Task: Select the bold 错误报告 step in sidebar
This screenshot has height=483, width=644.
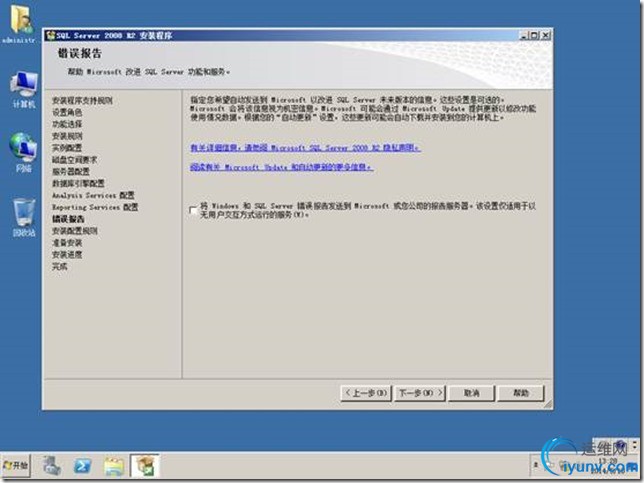Action: 68,219
